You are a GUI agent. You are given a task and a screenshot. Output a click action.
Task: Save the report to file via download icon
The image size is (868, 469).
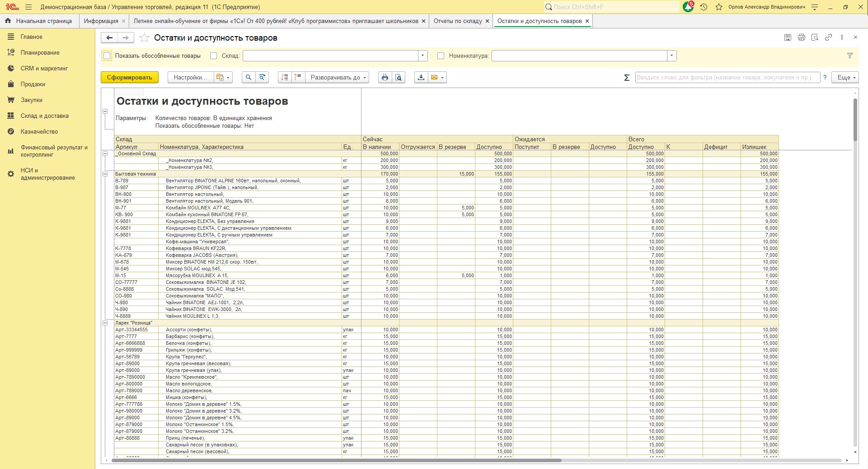[x=421, y=77]
